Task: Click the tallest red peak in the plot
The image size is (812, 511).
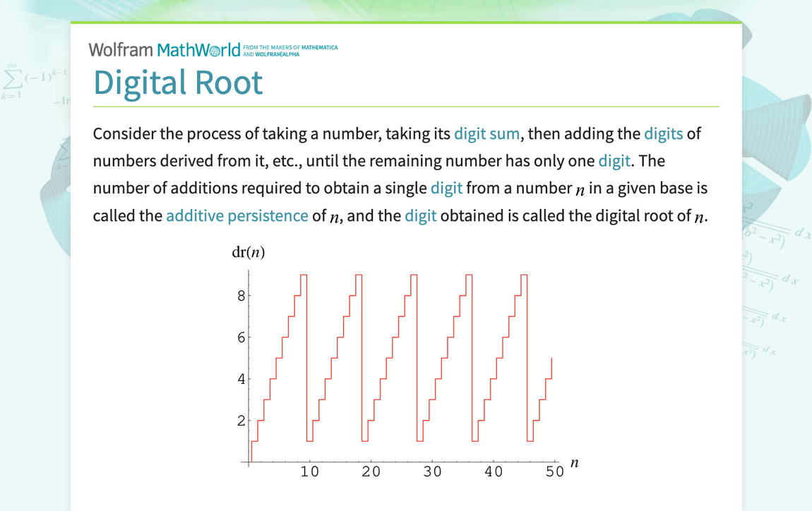Action: pyautogui.click(x=304, y=275)
